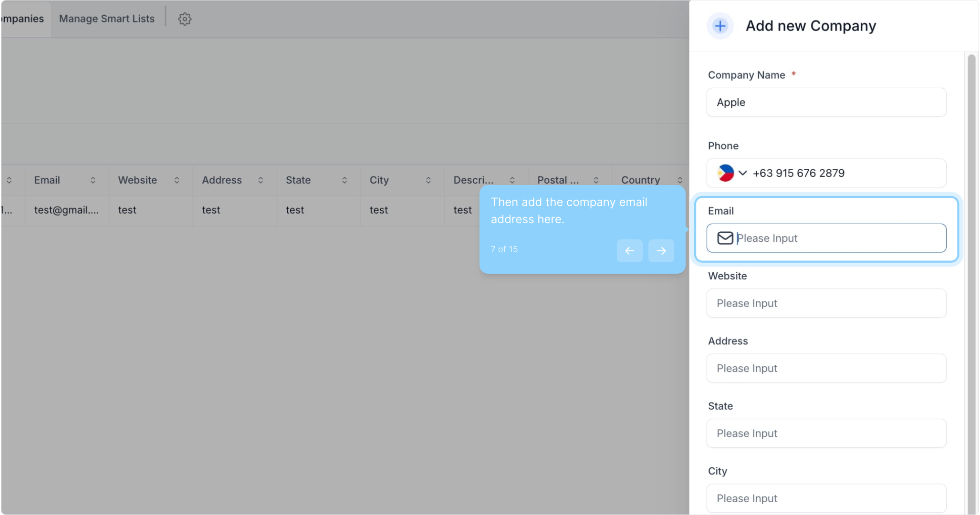The image size is (980, 515).
Task: Sort by Email column arrows
Action: click(x=93, y=180)
